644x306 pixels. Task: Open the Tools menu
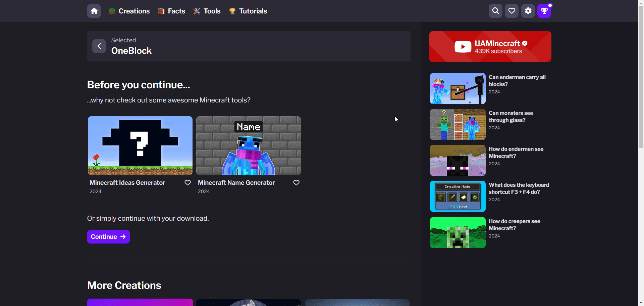(207, 11)
